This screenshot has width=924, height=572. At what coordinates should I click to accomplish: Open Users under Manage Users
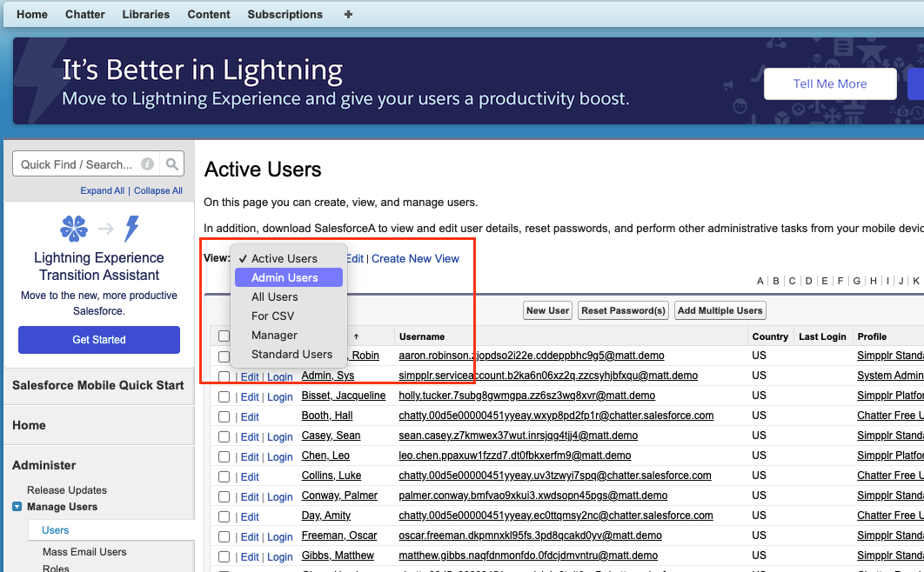point(56,530)
